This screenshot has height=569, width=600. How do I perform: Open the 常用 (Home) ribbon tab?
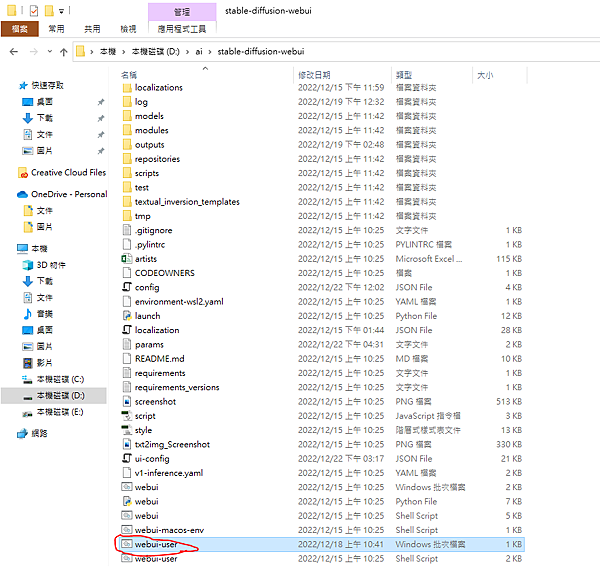pos(56,29)
